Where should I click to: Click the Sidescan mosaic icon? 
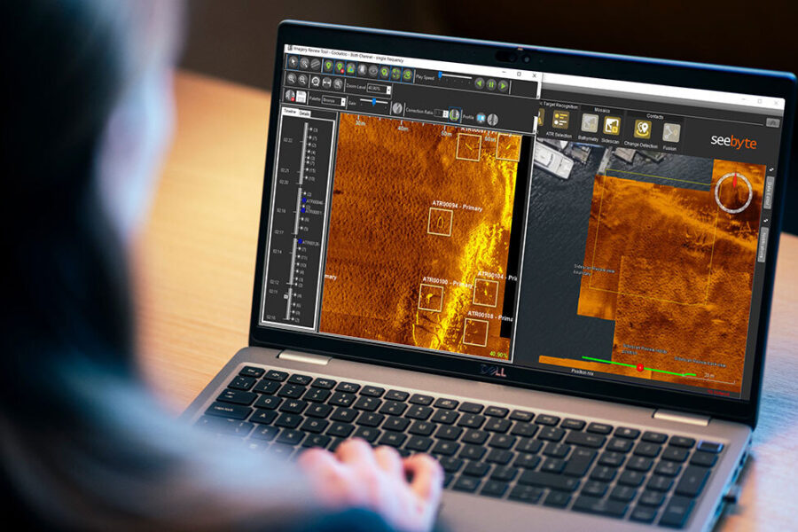612,126
